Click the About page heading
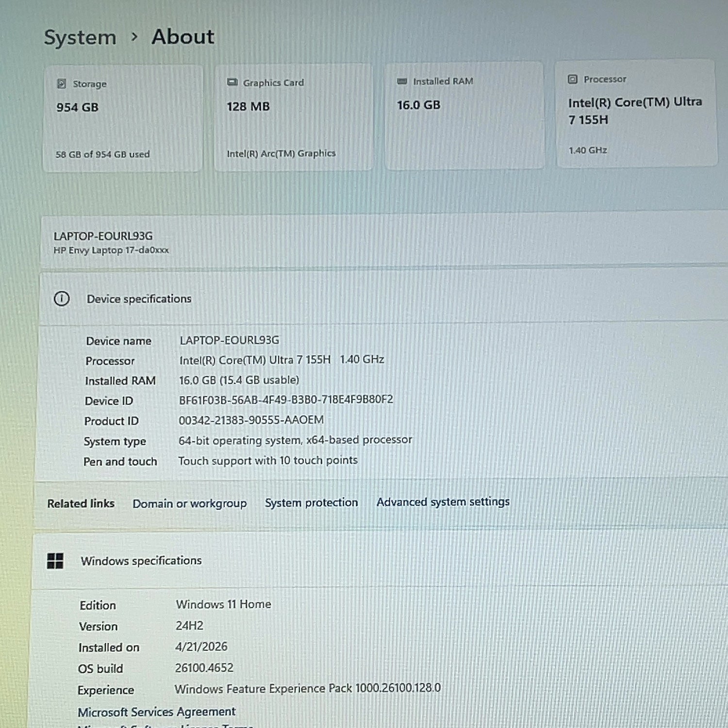728x728 pixels. (x=183, y=37)
